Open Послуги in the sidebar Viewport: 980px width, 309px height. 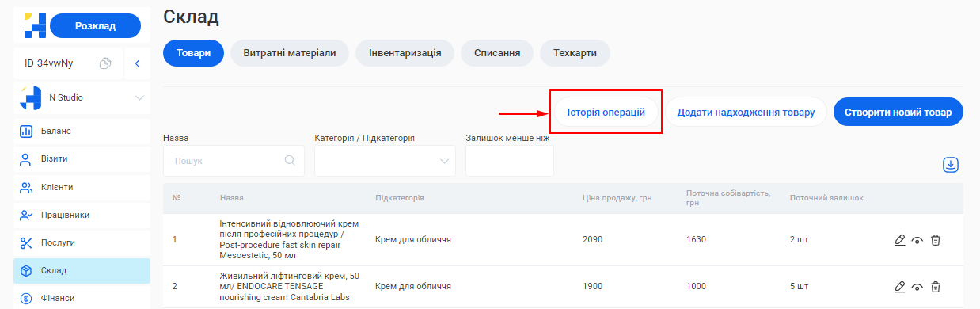[82, 242]
